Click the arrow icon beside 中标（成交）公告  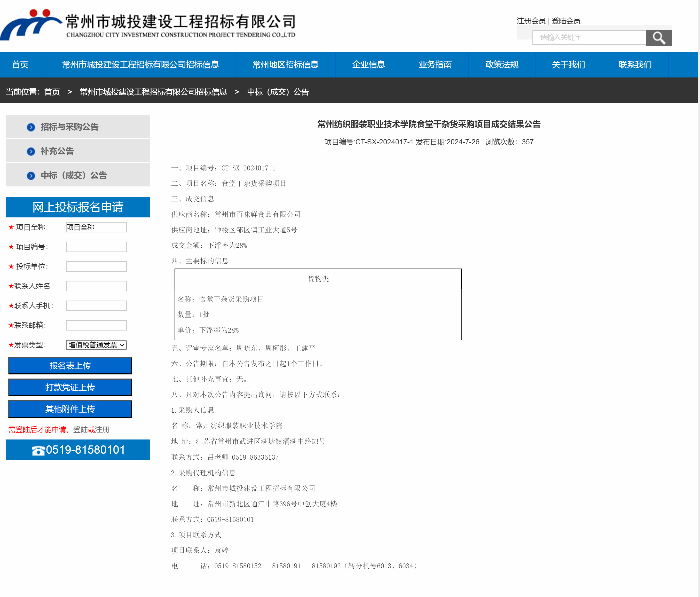coord(31,176)
